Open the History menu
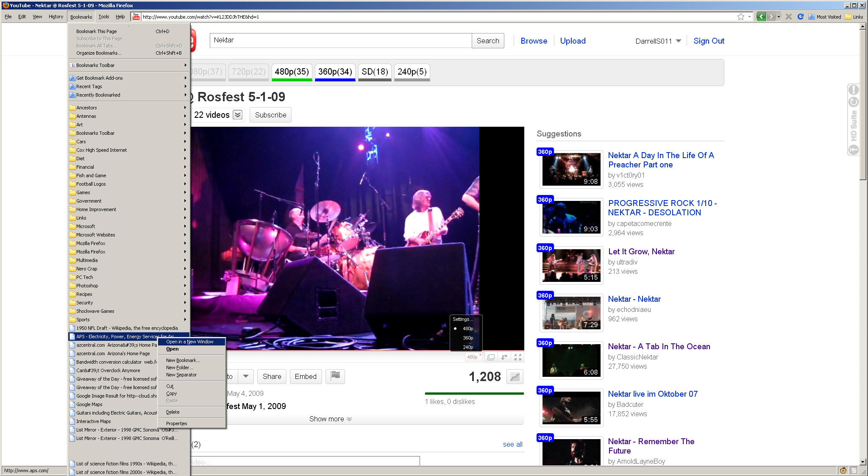The width and height of the screenshot is (868, 476). pyautogui.click(x=56, y=17)
